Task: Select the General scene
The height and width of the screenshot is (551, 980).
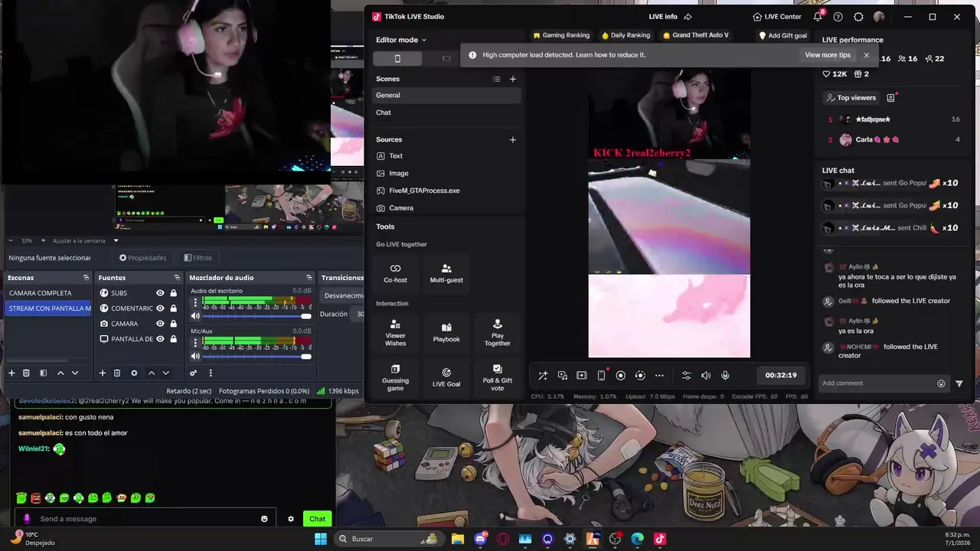Action: point(447,95)
